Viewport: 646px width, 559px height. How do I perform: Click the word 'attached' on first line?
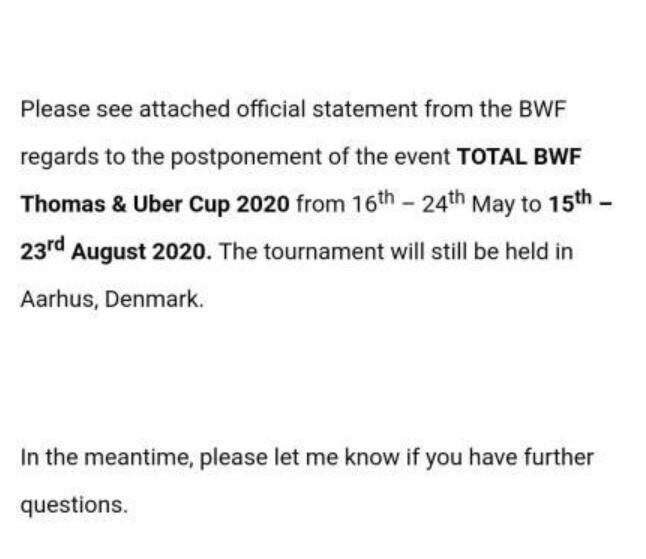(184, 110)
